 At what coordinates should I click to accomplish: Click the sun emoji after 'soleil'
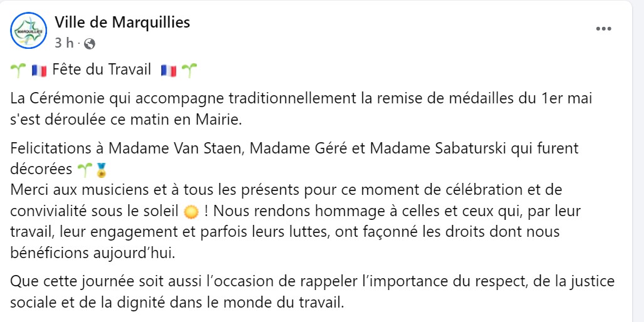(191, 212)
